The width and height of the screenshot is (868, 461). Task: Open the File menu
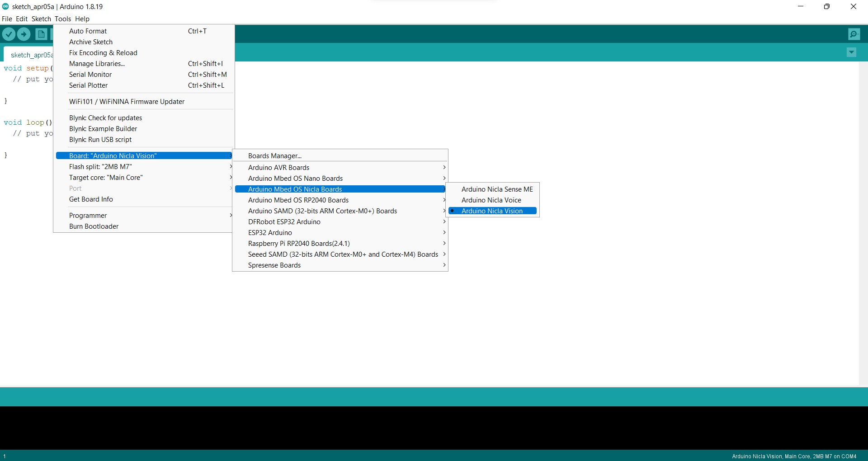[7, 19]
